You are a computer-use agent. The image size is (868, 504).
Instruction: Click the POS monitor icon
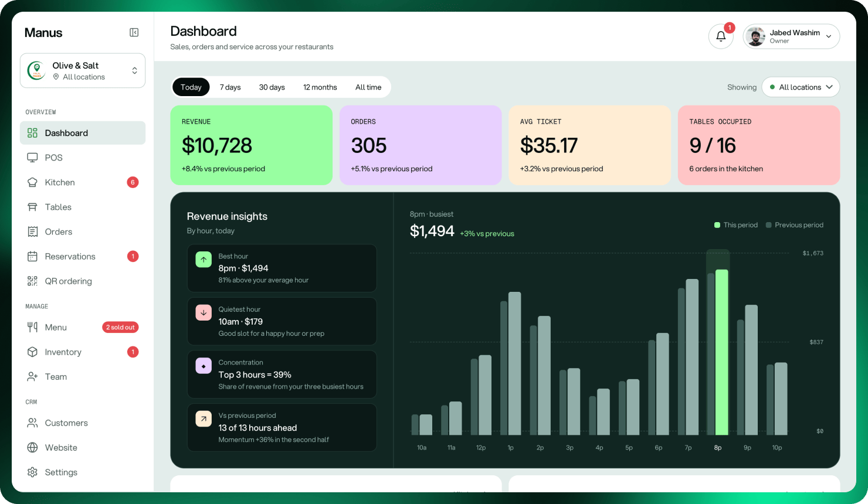tap(32, 158)
